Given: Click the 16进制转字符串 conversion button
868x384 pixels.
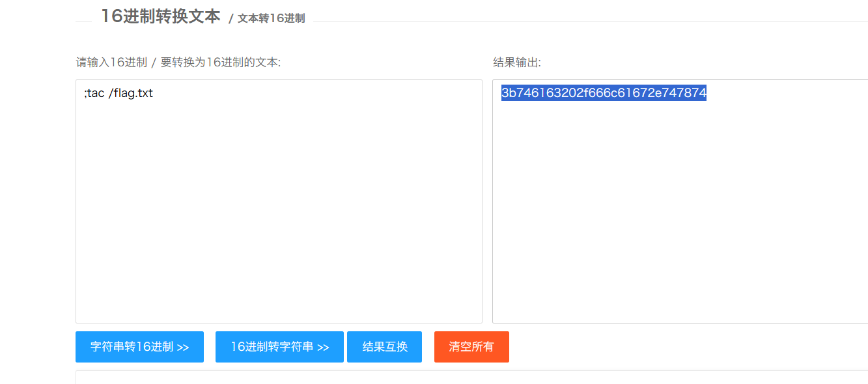Looking at the screenshot, I should click(279, 347).
